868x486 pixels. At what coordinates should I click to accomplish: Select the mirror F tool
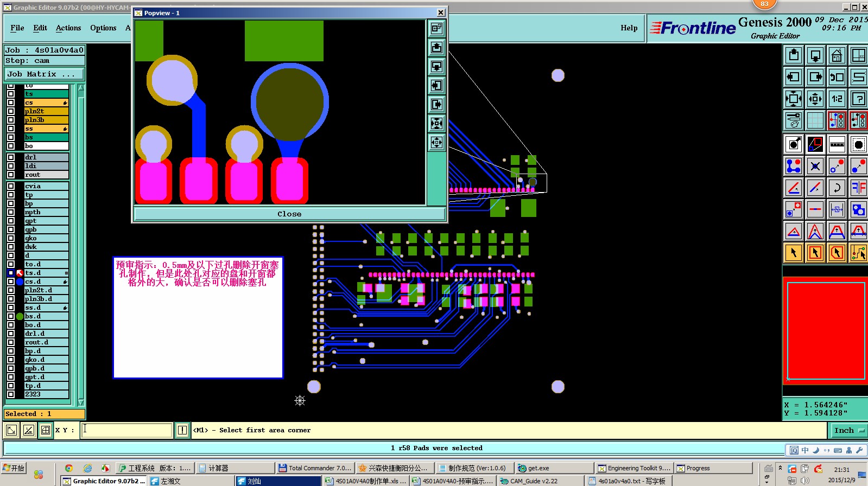pos(859,188)
